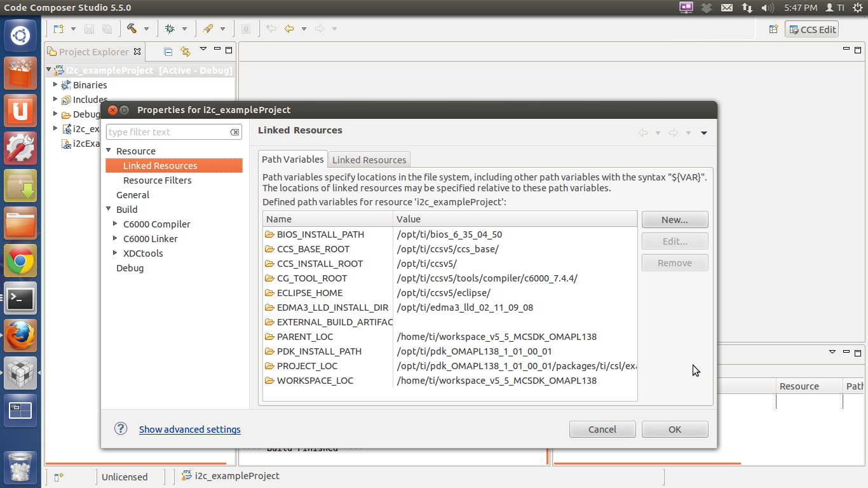This screenshot has height=488, width=868.
Task: Activate the CCS Edit perspective button
Action: (811, 29)
